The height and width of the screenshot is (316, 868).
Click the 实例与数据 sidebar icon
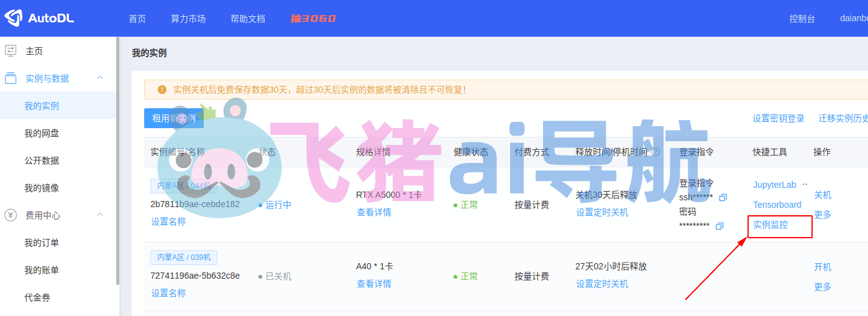[11, 78]
